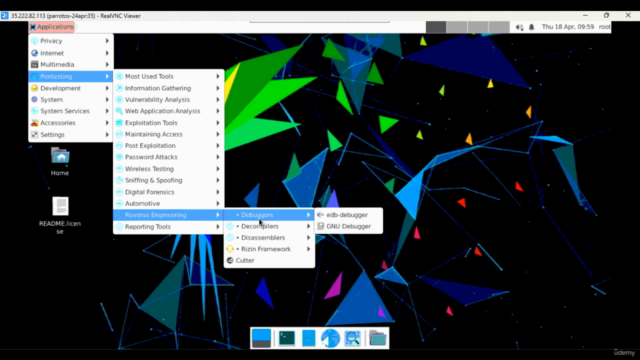Click the Web Application Analysis icon
Image resolution: width=640 pixels, height=360 pixels.
pyautogui.click(x=119, y=111)
